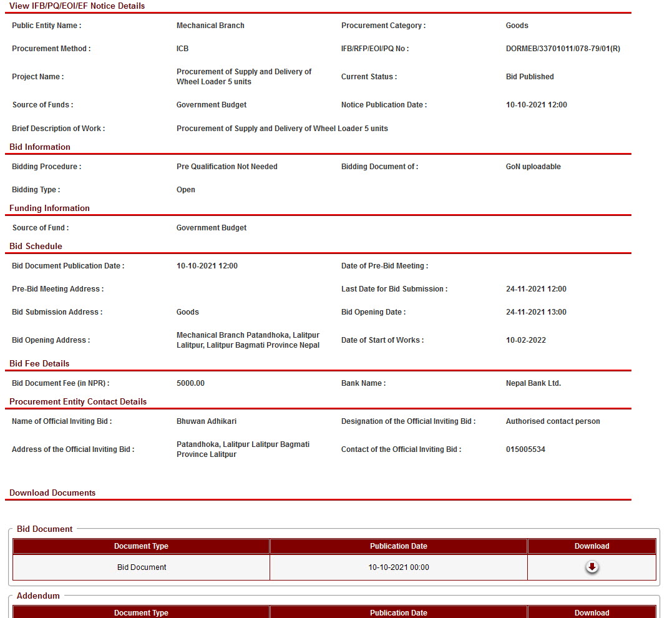Click Download column header in Bid Document table
Screen dimensions: 672x618
coord(592,546)
